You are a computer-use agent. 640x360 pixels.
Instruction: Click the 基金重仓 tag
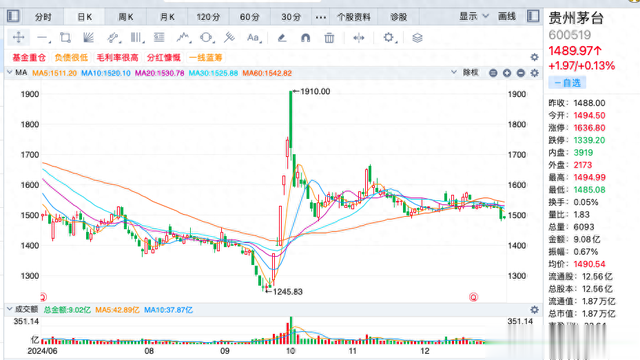coord(29,58)
